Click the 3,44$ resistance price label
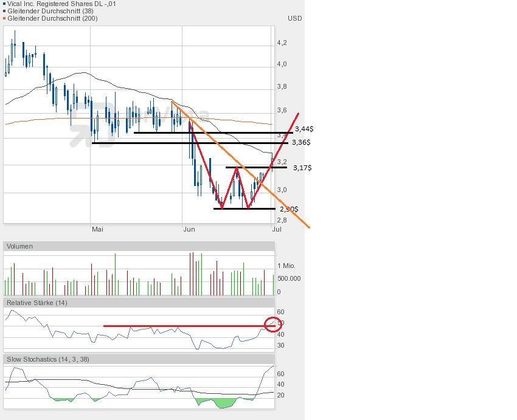The image size is (517, 420). tap(303, 129)
